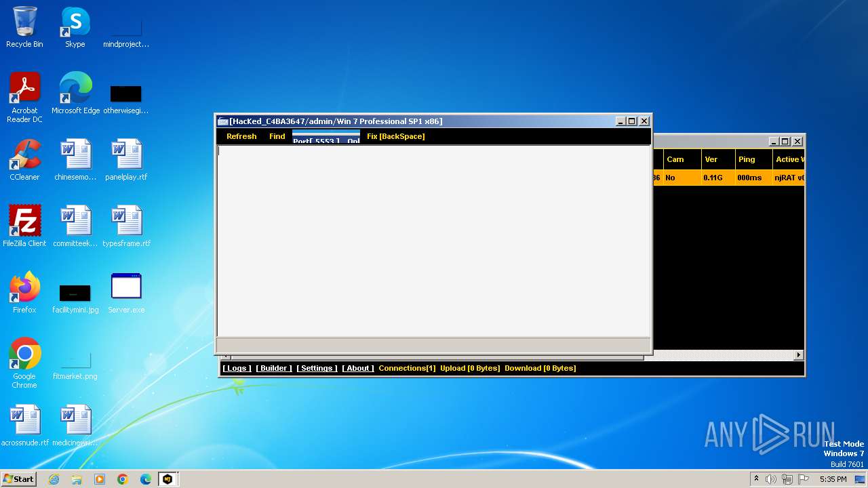Screen dimensions: 868x488
Task: Click the Upload [0 Bytes] status
Action: click(470, 368)
